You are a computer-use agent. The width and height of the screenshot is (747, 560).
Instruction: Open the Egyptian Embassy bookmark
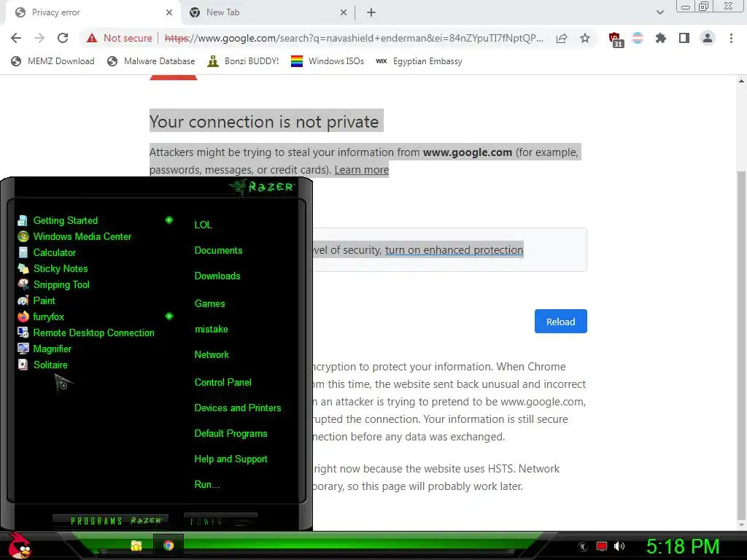click(419, 61)
